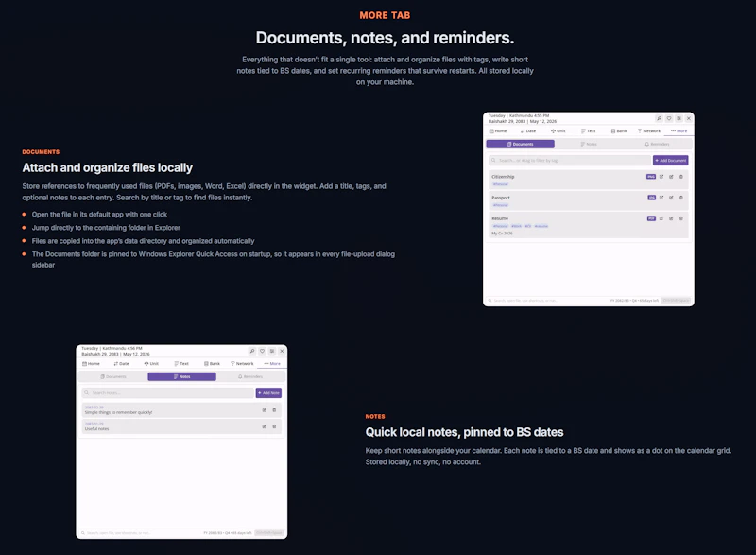Click the PNG badge on Citizenship row
This screenshot has width=756, height=555.
651,177
